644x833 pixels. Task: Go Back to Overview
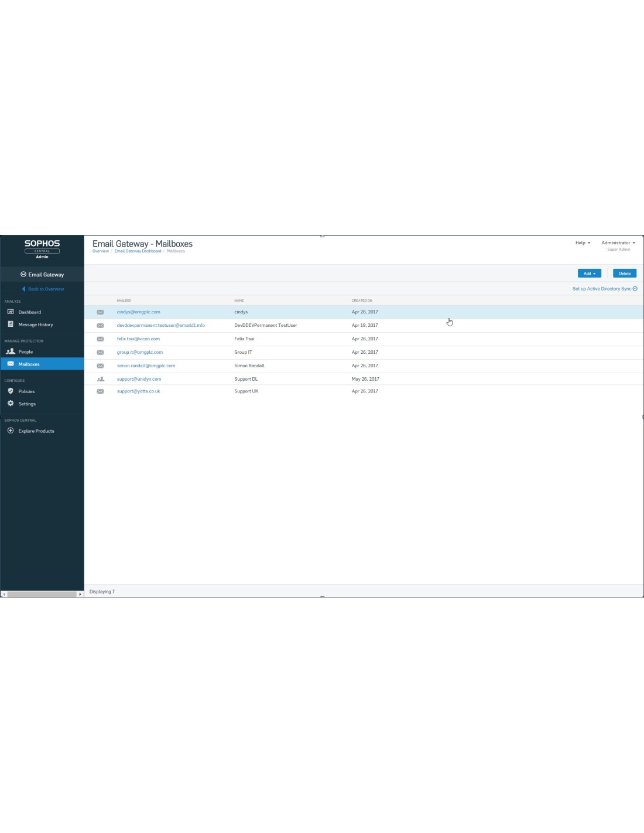[x=46, y=289]
